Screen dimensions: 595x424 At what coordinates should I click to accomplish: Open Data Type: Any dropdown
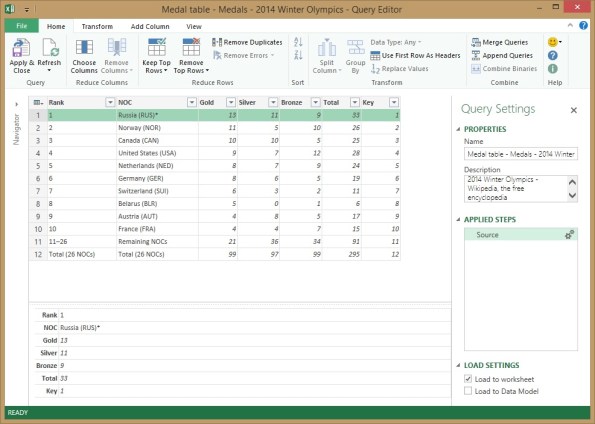click(396, 42)
